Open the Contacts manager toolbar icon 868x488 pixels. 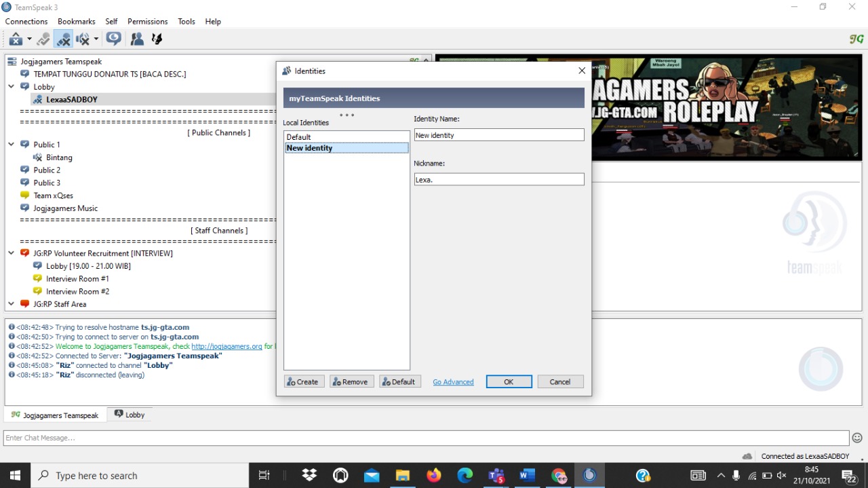pos(137,39)
